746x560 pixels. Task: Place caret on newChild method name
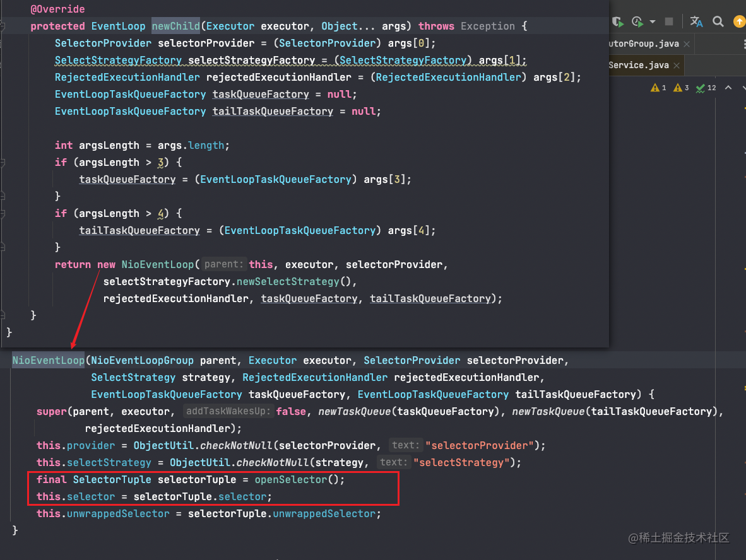(176, 26)
